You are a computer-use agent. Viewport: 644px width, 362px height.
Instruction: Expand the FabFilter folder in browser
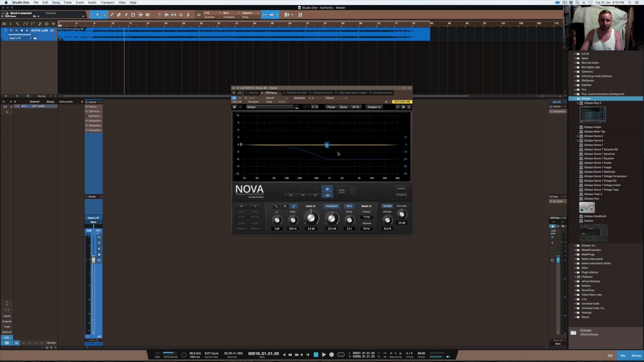[x=576, y=85]
